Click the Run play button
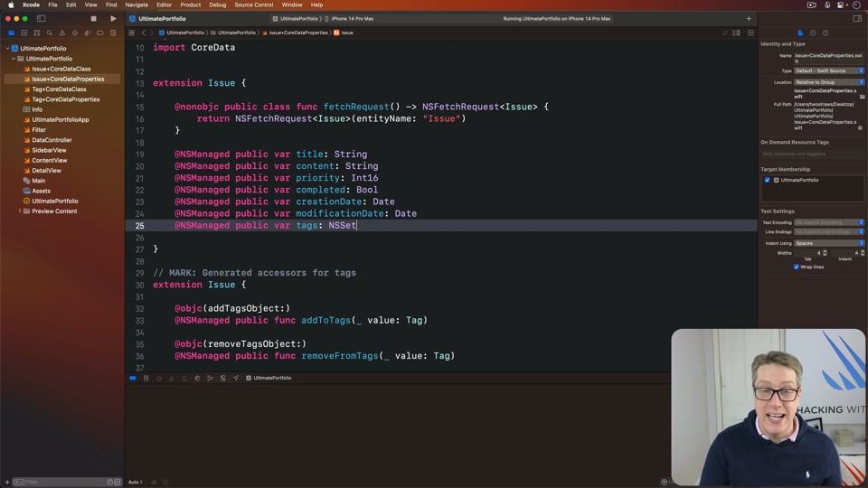 click(113, 18)
